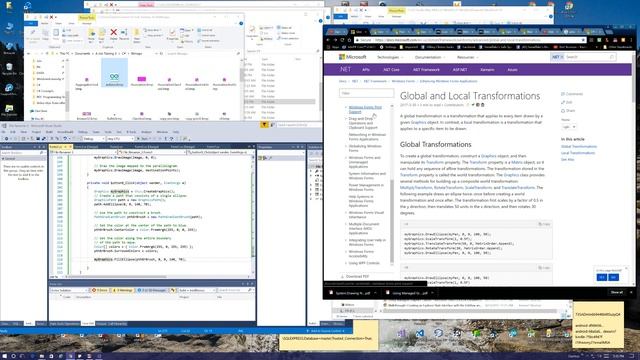Open the Build + IntelliSense dropdown in Error List
The image size is (640, 360).
(x=197, y=290)
